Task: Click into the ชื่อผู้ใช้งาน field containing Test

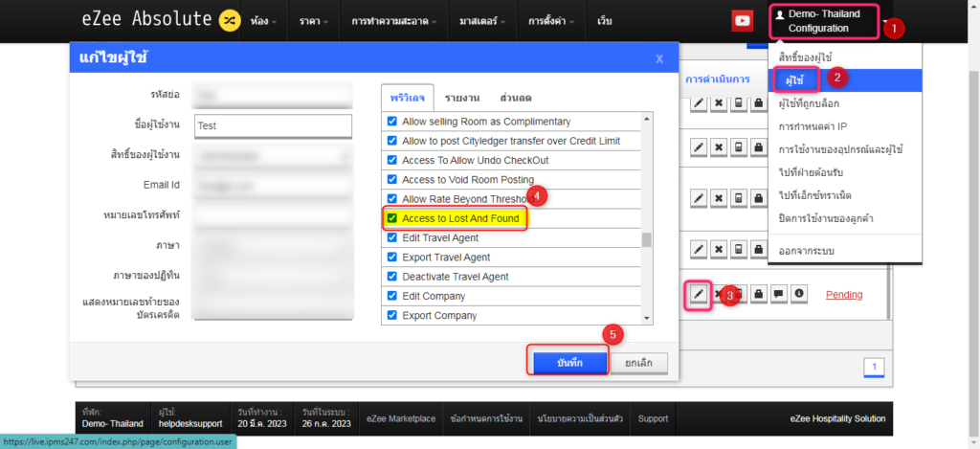Action: coord(273,125)
